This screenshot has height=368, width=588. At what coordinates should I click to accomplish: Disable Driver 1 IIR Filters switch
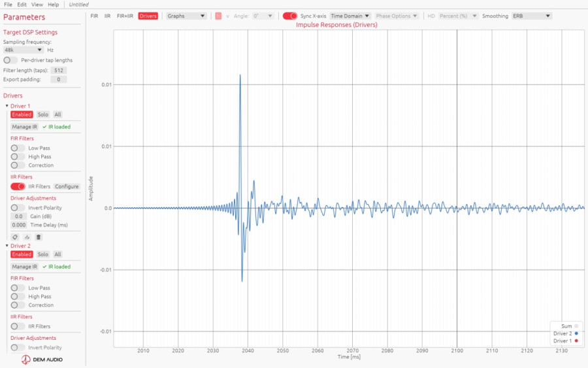coord(18,186)
